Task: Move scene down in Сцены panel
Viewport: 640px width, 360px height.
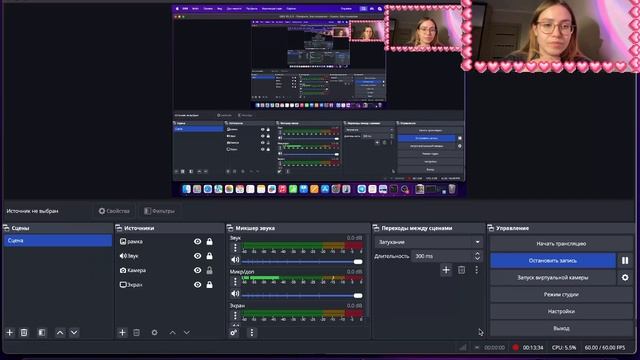Action: coord(74,333)
